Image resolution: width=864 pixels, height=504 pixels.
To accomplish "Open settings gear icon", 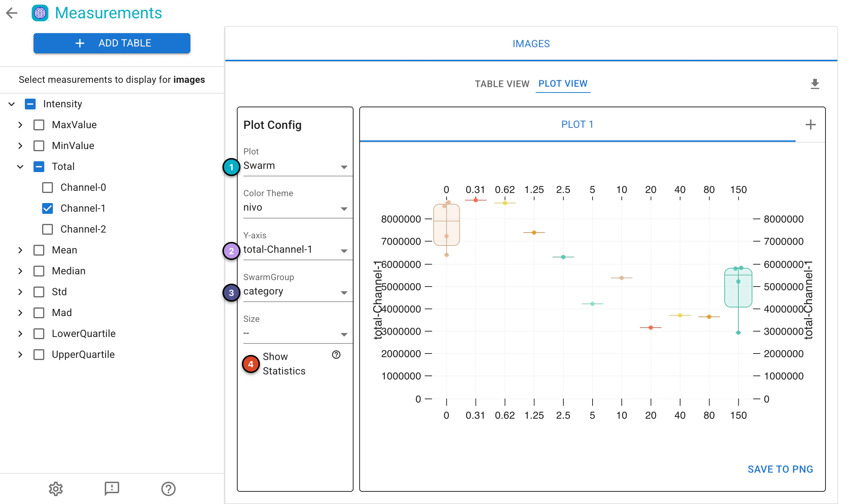I will [56, 489].
